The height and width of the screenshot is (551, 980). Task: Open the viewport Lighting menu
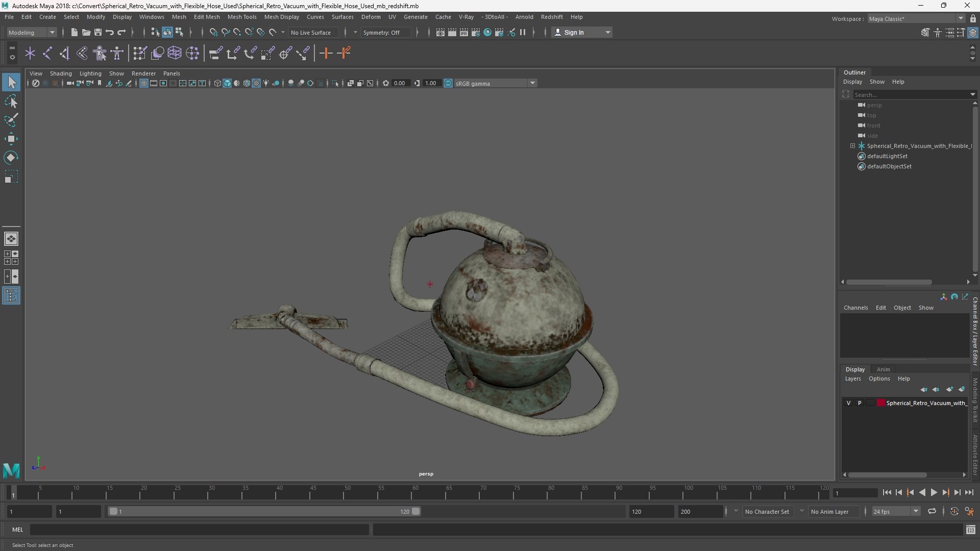click(90, 73)
